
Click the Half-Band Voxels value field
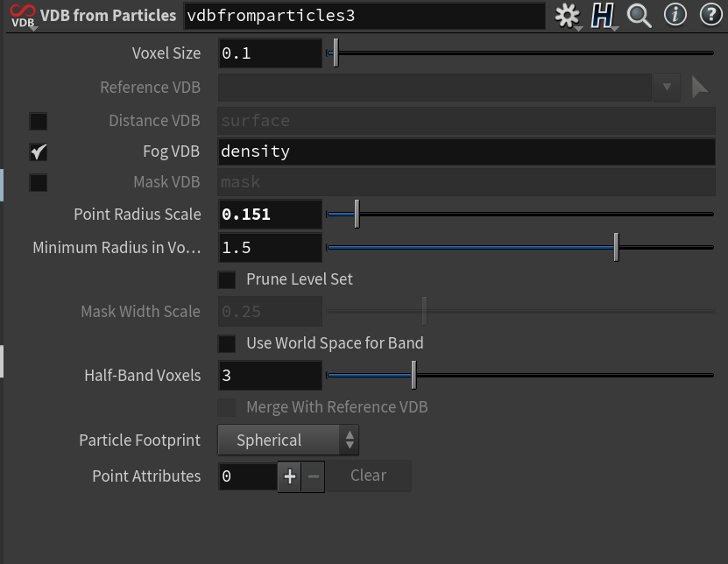(x=270, y=375)
